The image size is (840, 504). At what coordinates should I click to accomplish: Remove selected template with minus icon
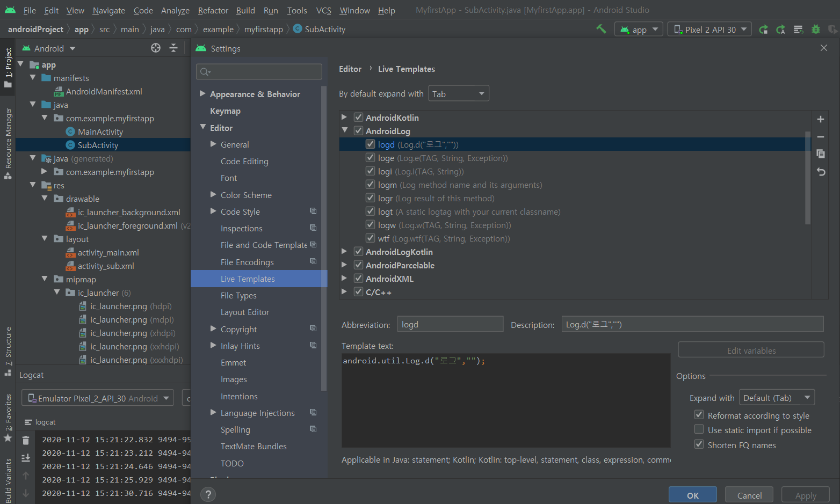point(821,137)
